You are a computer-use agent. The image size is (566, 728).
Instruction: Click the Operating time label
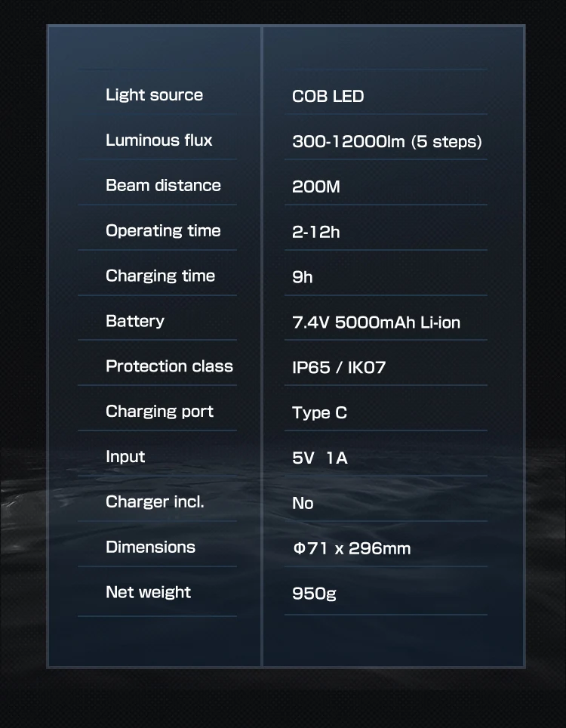[x=163, y=231]
